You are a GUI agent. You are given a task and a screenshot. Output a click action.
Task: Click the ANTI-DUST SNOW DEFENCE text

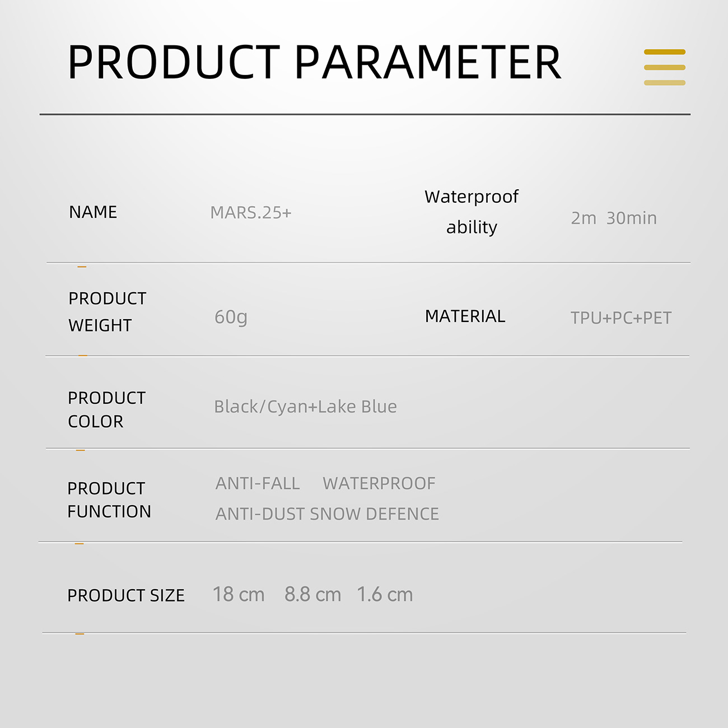pos(327,514)
